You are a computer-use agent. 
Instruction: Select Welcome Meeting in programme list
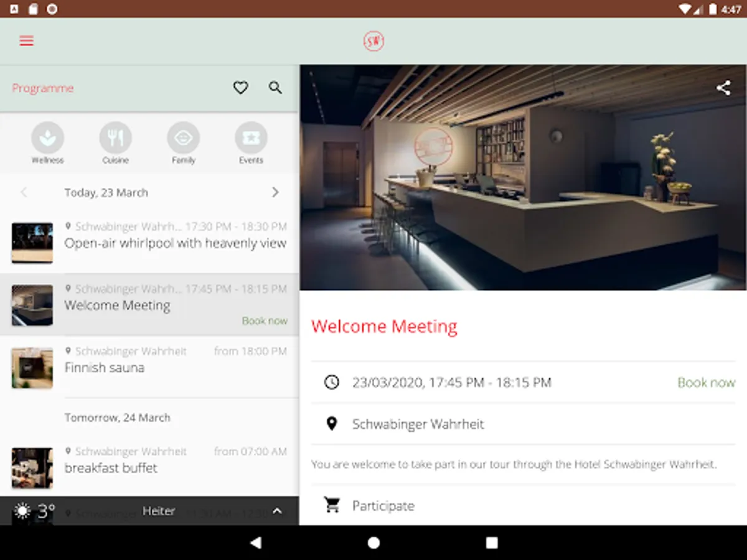tap(149, 305)
